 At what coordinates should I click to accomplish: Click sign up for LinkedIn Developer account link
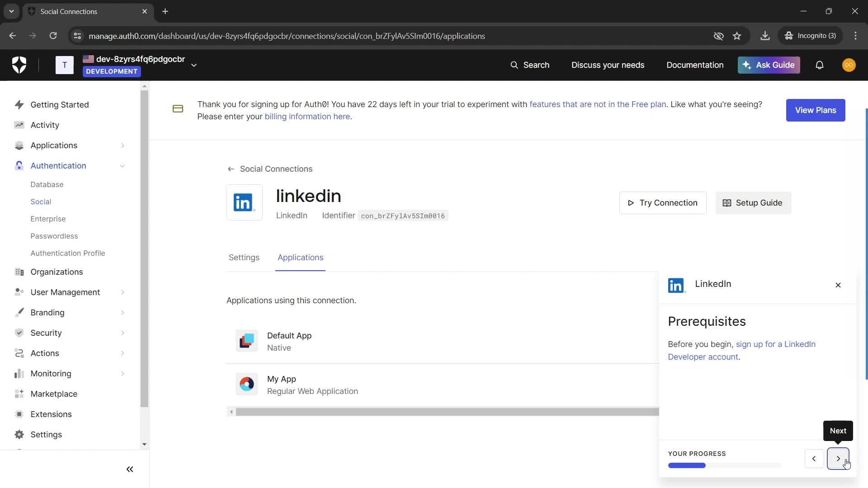pos(741,351)
